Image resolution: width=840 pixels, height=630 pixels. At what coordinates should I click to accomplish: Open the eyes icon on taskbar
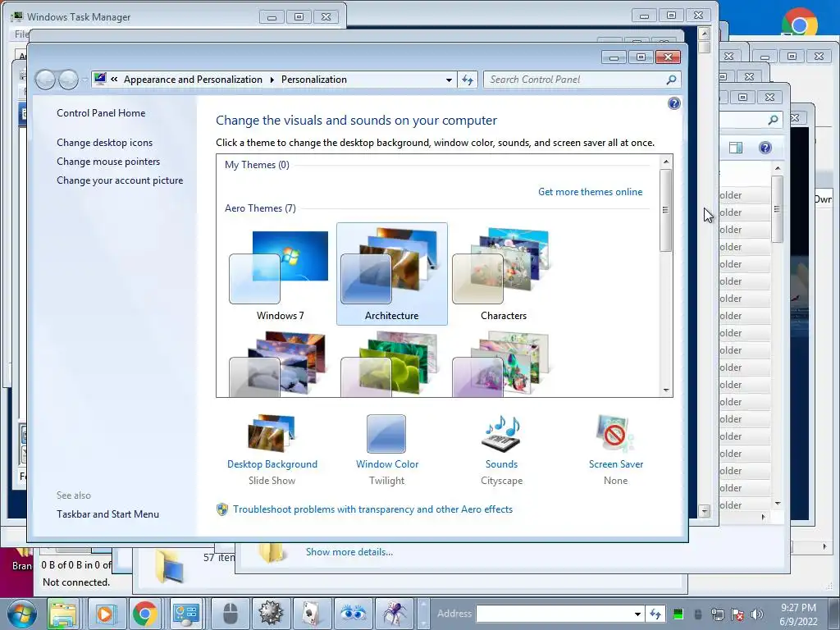tap(353, 614)
